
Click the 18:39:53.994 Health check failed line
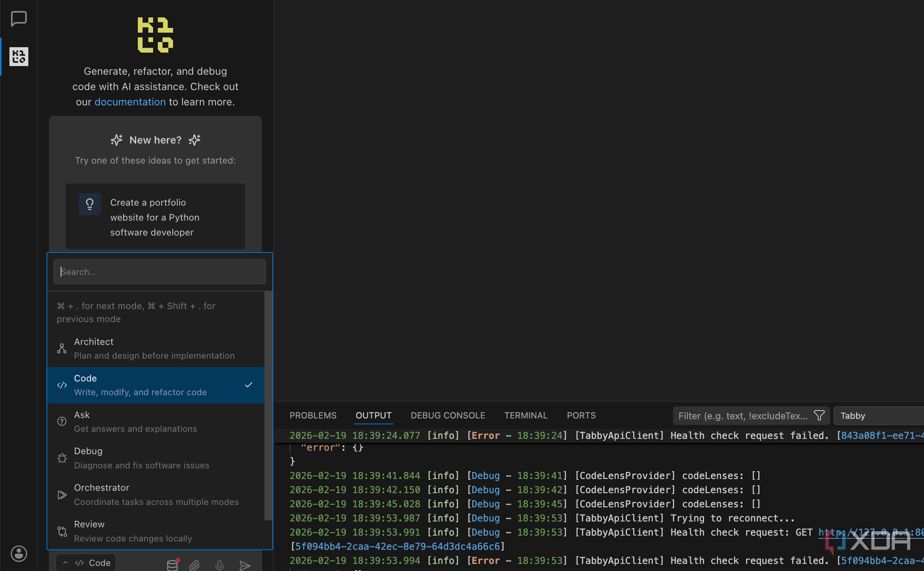606,561
